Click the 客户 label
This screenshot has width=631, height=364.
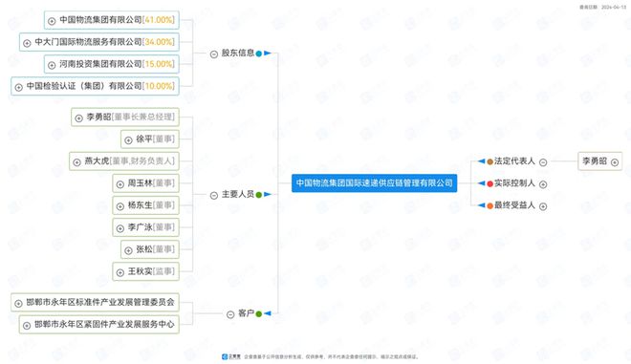point(247,313)
